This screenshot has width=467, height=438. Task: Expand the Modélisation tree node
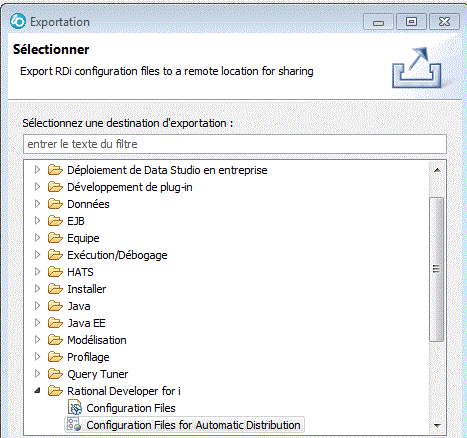37,339
